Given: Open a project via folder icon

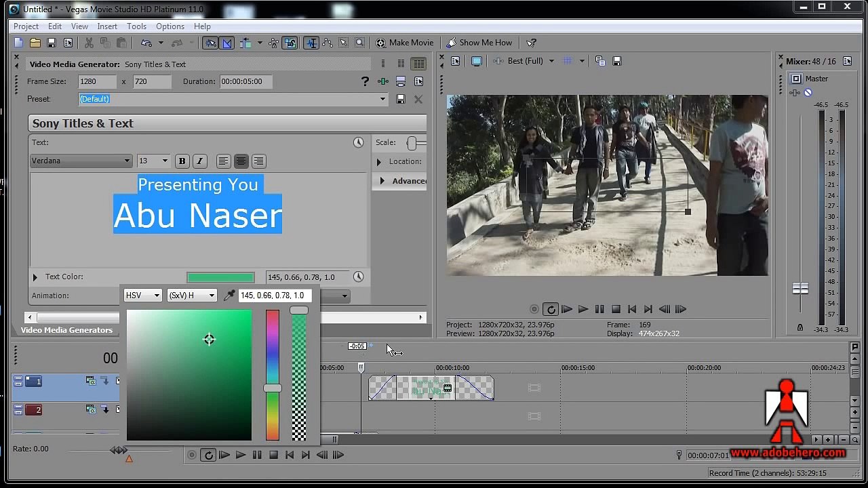Looking at the screenshot, I should click(x=35, y=43).
